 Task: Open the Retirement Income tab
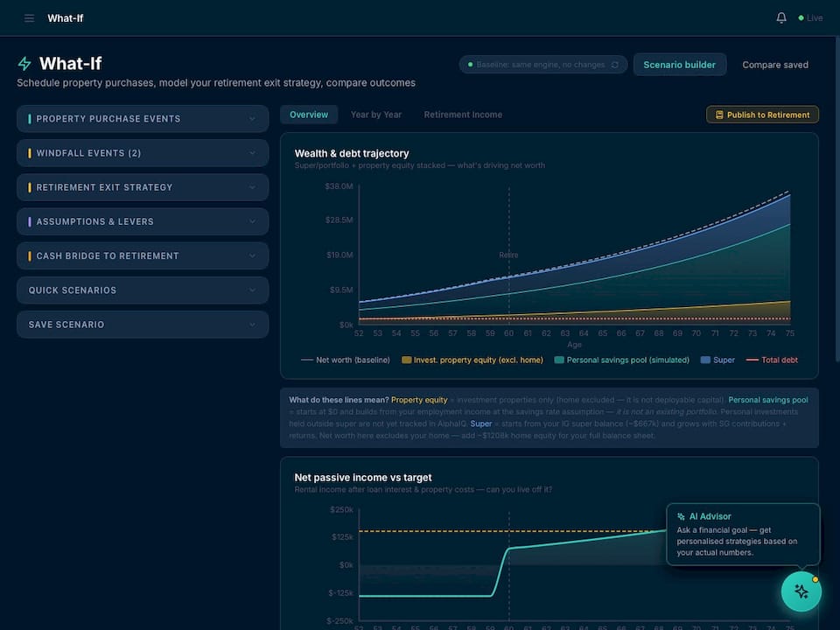[x=463, y=114]
